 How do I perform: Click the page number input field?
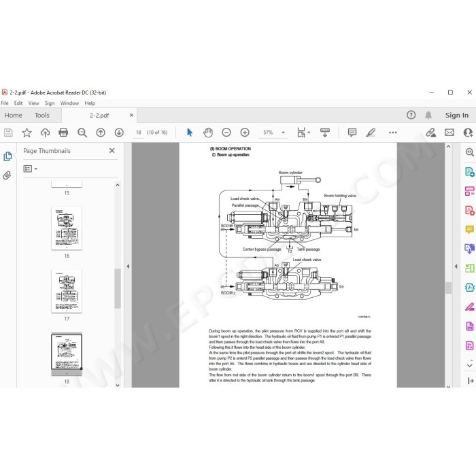[139, 133]
